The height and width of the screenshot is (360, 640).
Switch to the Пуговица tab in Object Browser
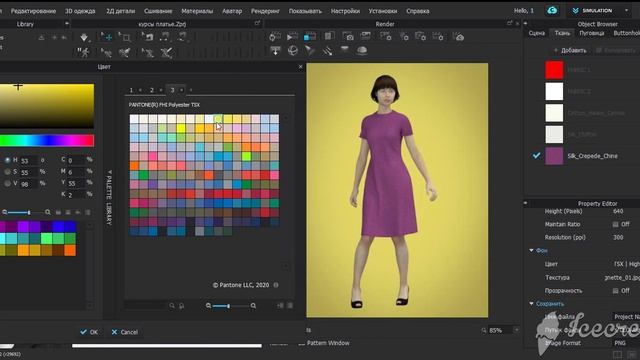[591, 33]
